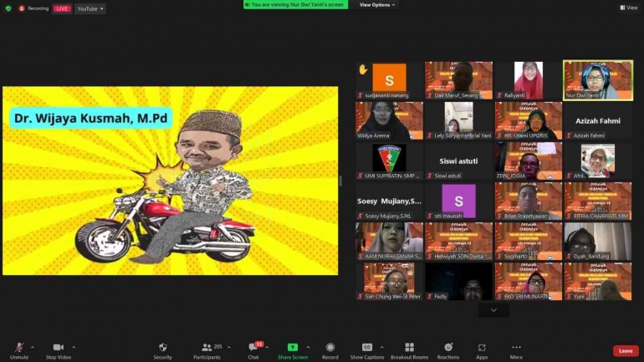Select the Helwiyah SDN Duri video tile
This screenshot has height=362, width=644.
coord(459,242)
